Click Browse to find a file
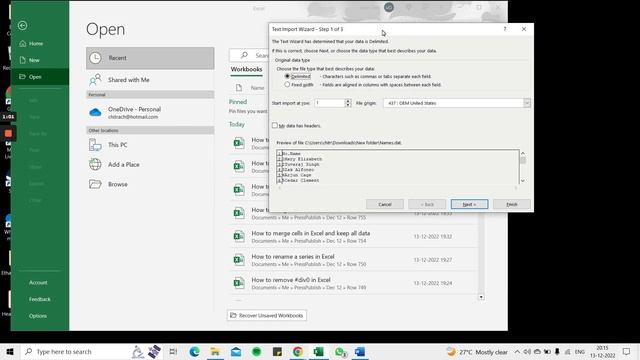Viewport: 640px width, 360px height. click(x=150, y=184)
